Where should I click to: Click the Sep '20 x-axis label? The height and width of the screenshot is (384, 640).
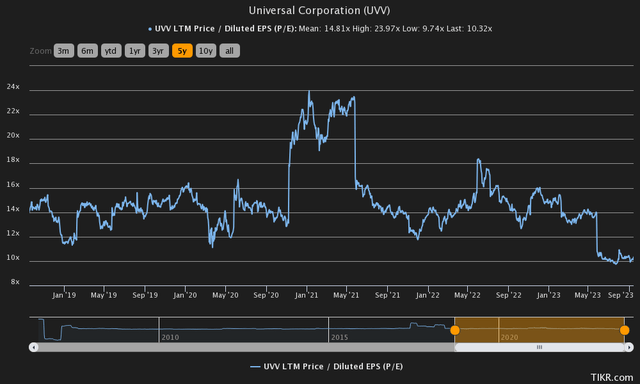(266, 295)
